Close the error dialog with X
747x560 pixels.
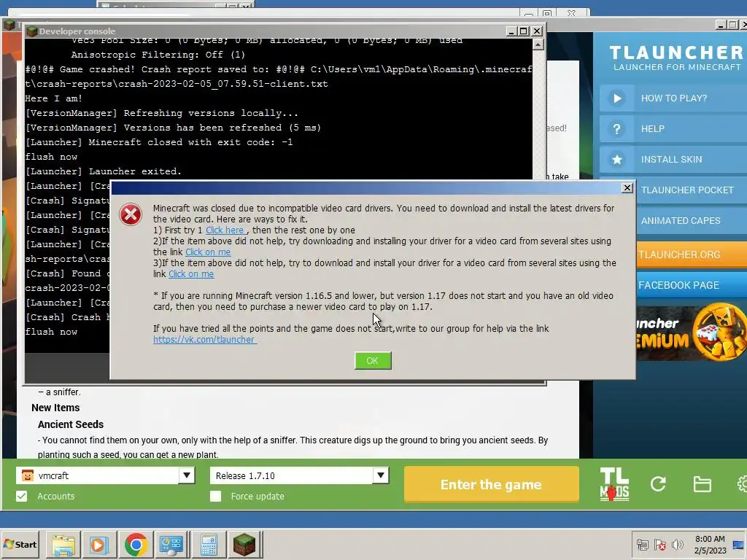(x=627, y=188)
